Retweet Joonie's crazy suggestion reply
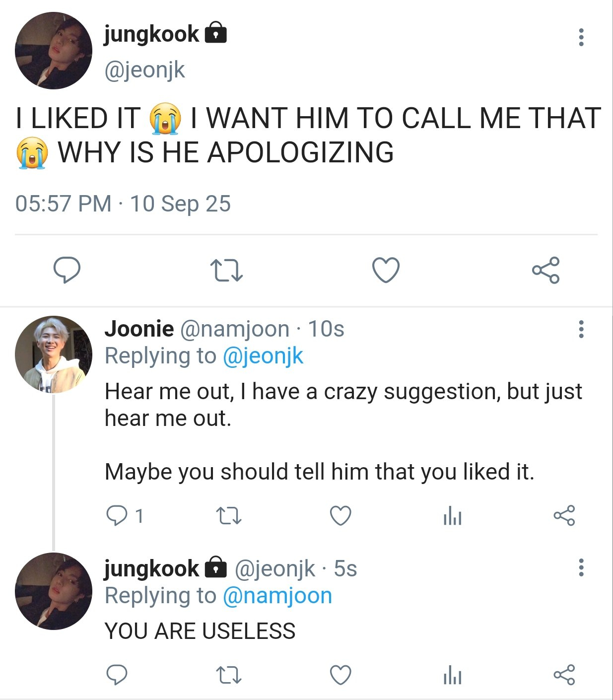The width and height of the screenshot is (613, 700). (229, 516)
